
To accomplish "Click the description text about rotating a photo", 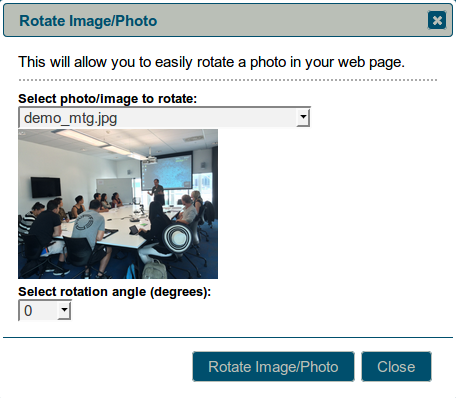I will [211, 62].
